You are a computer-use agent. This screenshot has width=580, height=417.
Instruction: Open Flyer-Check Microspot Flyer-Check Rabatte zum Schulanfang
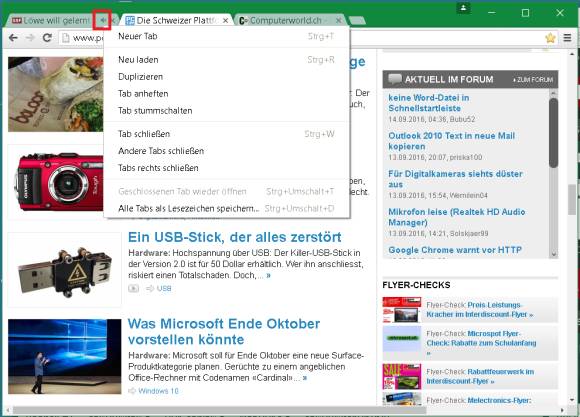coord(481,343)
